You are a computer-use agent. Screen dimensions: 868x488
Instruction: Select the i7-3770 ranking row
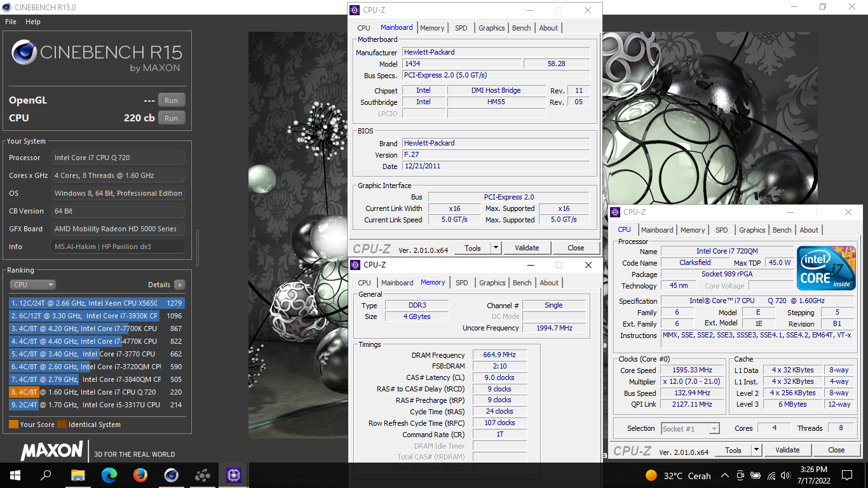[97, 354]
